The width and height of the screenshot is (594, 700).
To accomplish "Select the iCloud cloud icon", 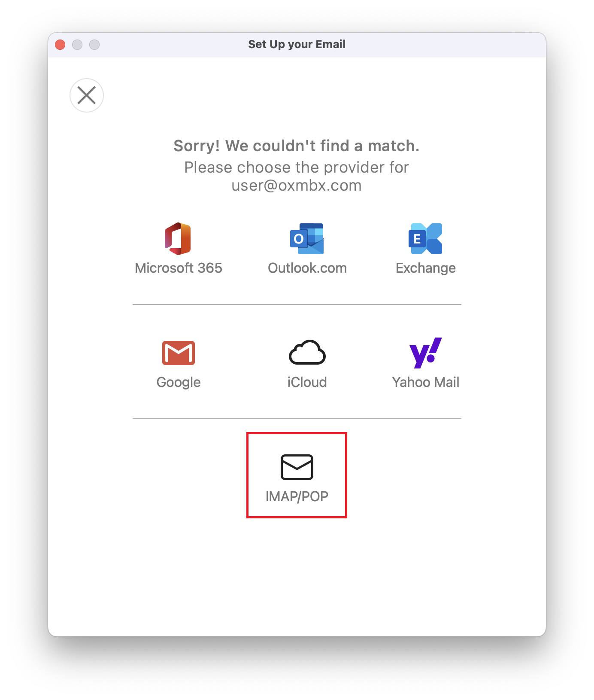I will click(x=307, y=353).
